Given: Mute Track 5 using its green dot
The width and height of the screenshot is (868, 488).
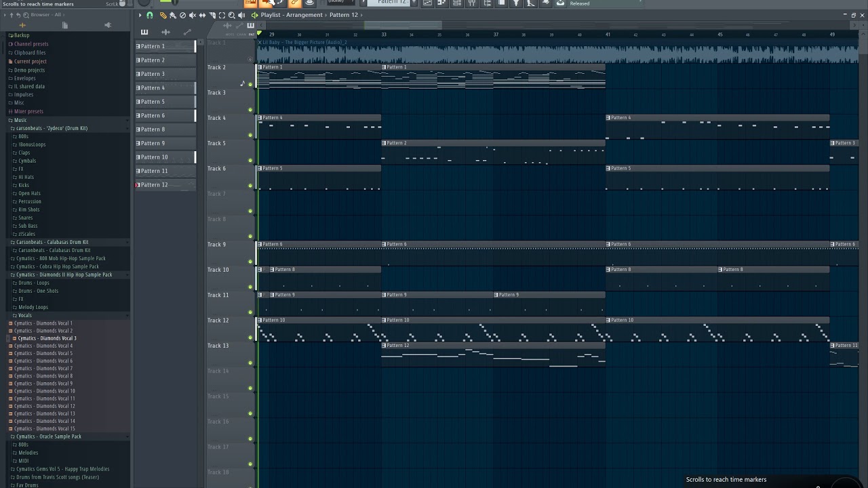Looking at the screenshot, I should pos(250,161).
